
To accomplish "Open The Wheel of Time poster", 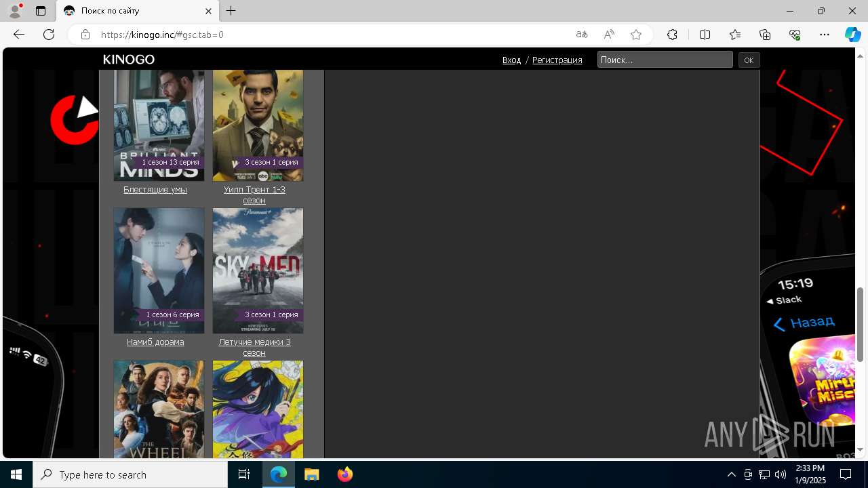I will pyautogui.click(x=159, y=409).
